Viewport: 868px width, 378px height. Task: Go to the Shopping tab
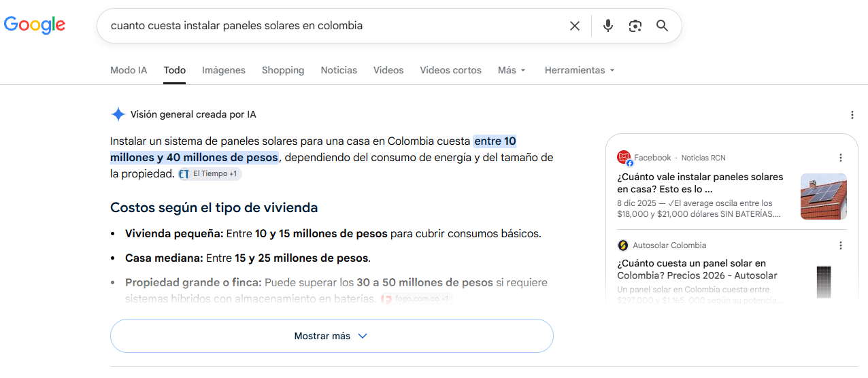point(283,70)
